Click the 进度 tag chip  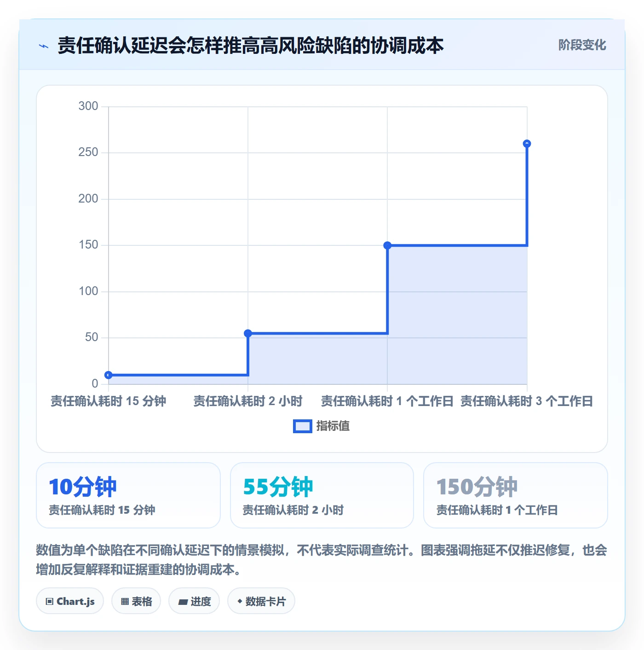[194, 601]
